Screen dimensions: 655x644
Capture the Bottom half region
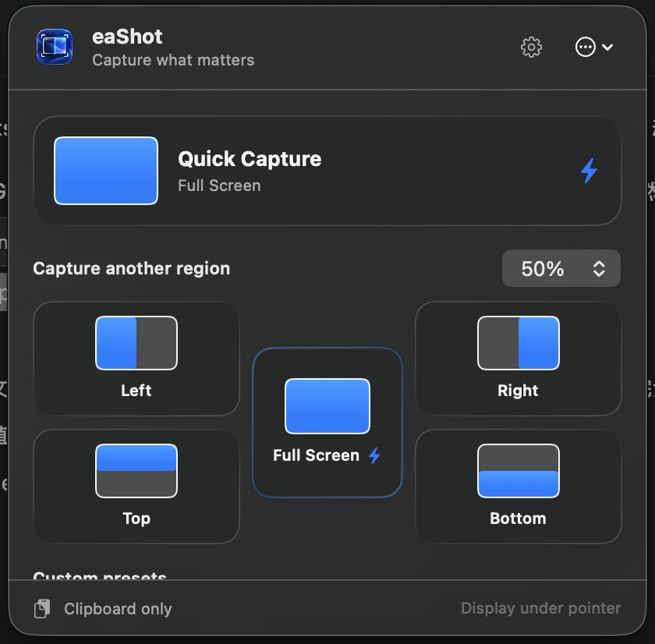pos(518,487)
